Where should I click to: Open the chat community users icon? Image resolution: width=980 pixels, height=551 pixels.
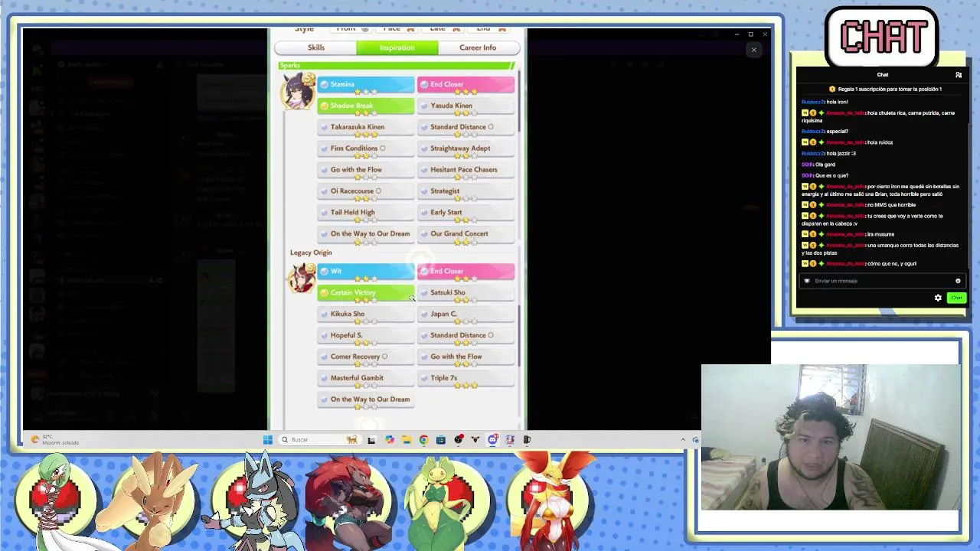click(959, 75)
